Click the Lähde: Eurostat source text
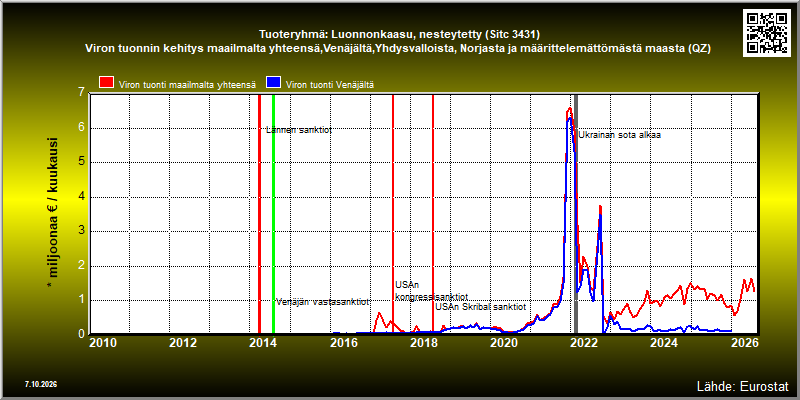 (x=743, y=385)
